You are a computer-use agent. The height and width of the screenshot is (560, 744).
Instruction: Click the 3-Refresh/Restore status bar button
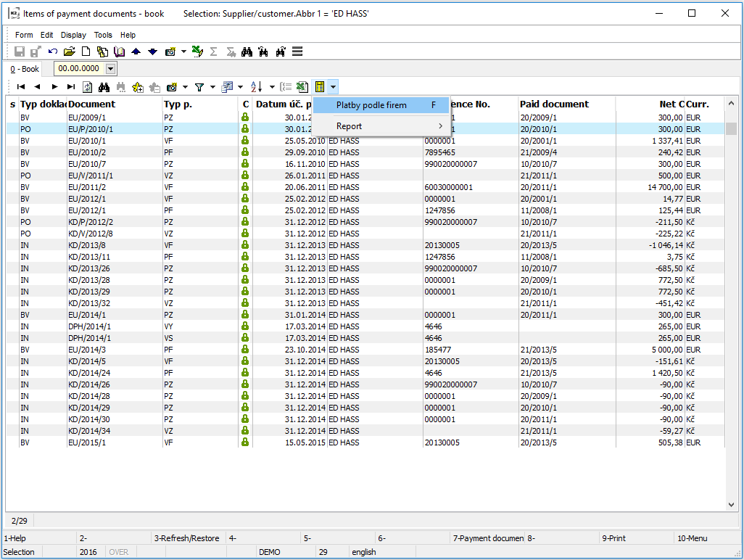(187, 538)
